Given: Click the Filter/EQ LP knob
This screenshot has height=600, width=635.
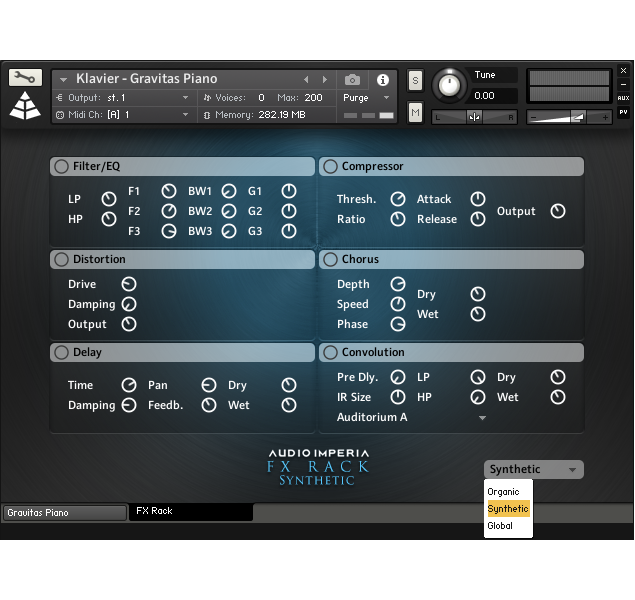Looking at the screenshot, I should click(109, 199).
